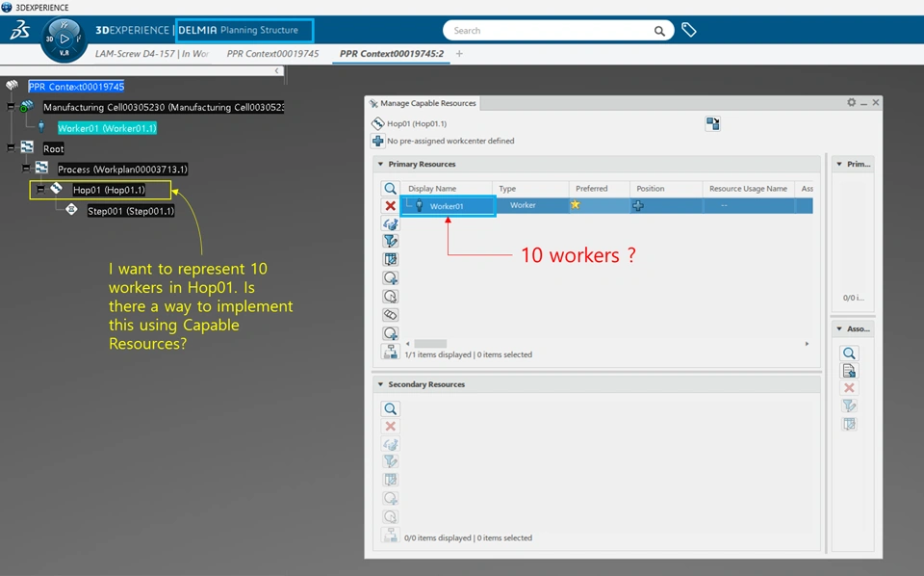Click the chain-link icon in Primary Resources toolbar
924x576 pixels.
pyautogui.click(x=390, y=314)
